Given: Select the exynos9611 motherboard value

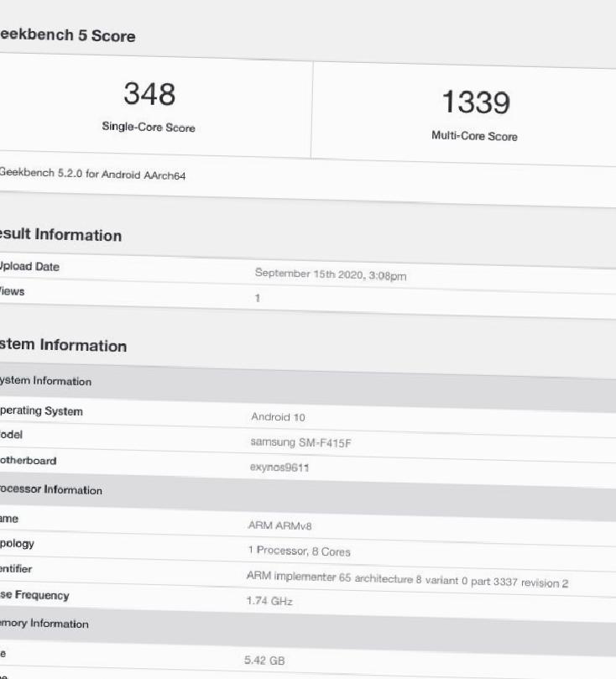Looking at the screenshot, I should (x=279, y=467).
